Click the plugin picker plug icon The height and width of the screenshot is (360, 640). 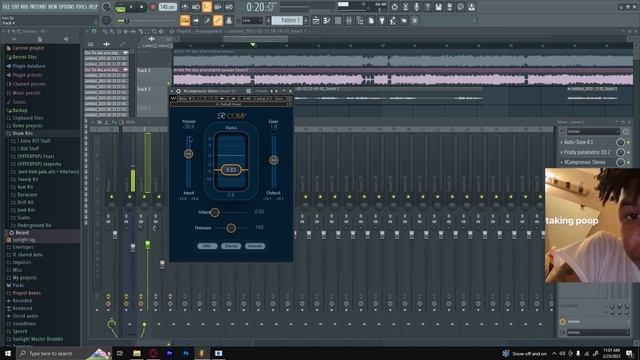[382, 20]
